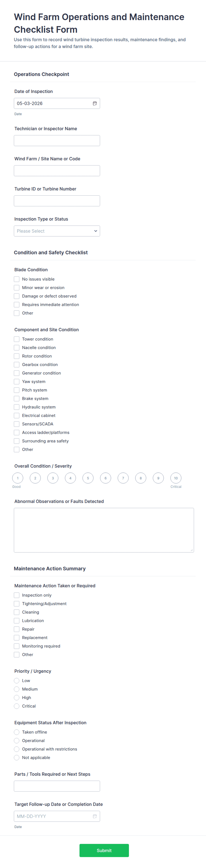Focus the Technician or Inspector Name field
The image size is (206, 868).
pos(57,140)
